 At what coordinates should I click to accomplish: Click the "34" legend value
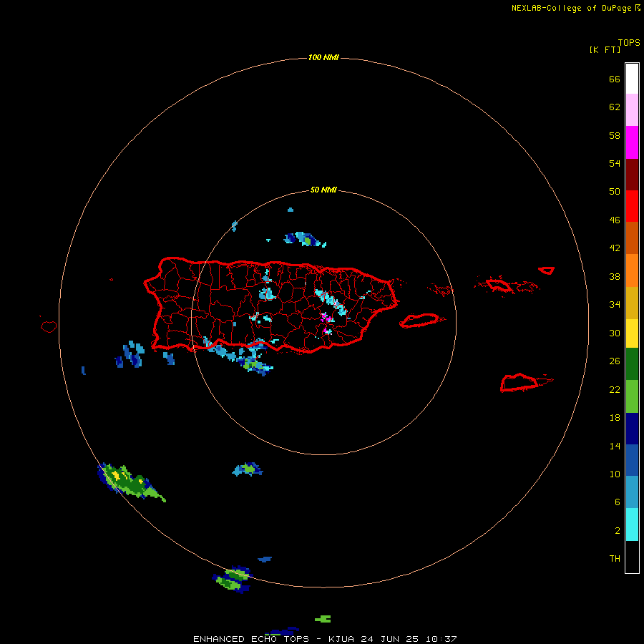[x=615, y=305]
